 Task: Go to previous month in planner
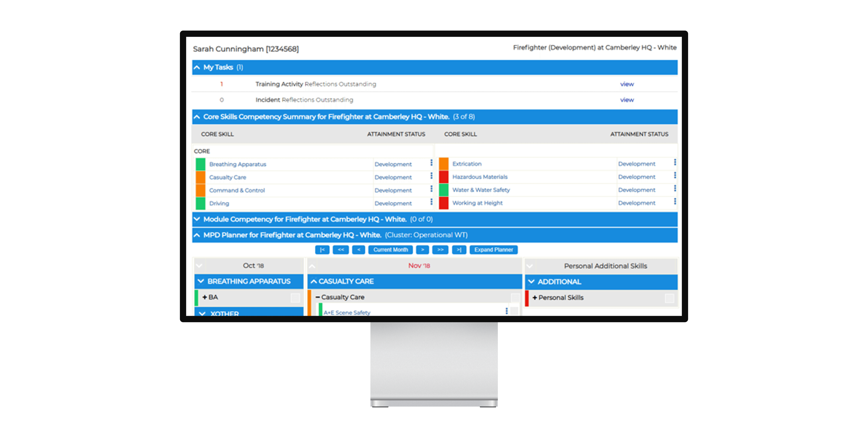[359, 250]
